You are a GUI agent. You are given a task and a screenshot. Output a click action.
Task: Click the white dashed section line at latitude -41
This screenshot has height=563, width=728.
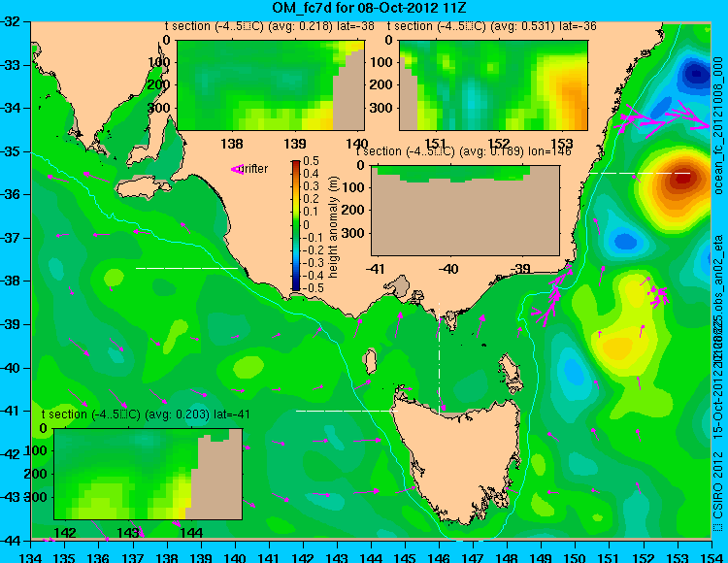tap(347, 411)
